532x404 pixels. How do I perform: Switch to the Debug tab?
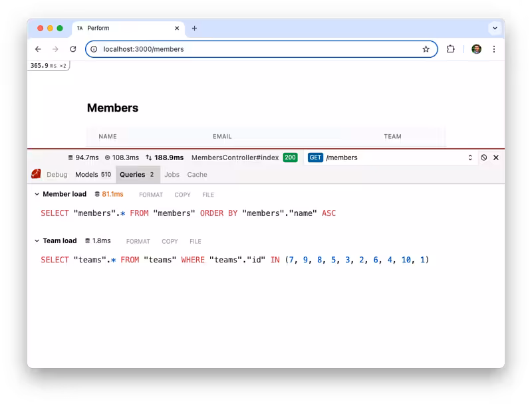point(57,175)
